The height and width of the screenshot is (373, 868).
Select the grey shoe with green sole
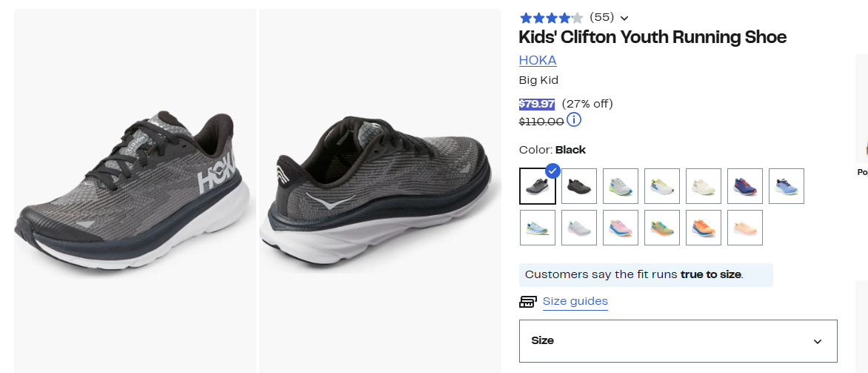(621, 186)
